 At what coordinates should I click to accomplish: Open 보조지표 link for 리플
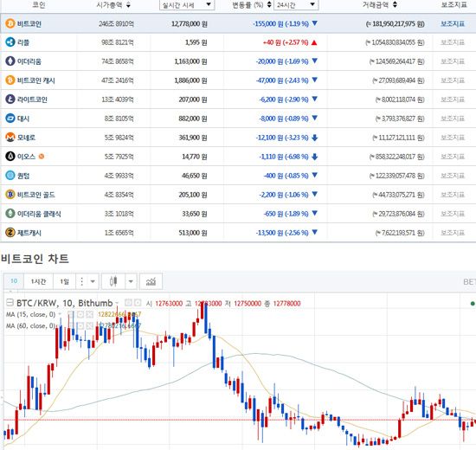(453, 42)
